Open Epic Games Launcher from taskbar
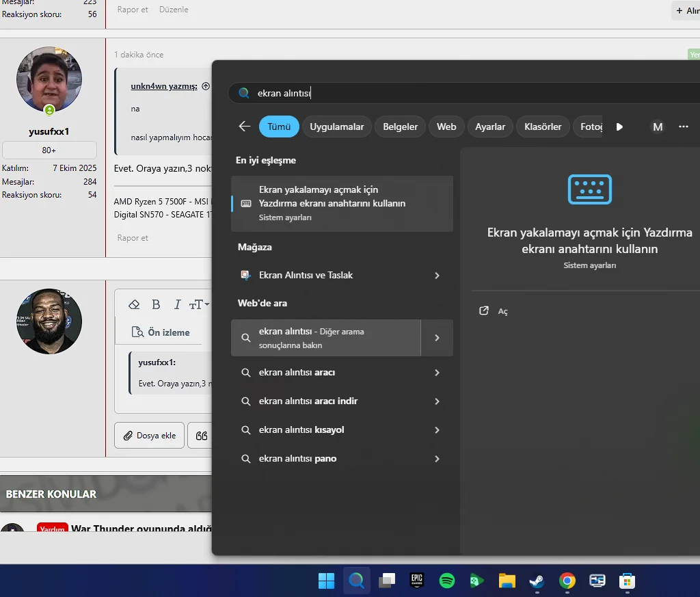This screenshot has width=700, height=597. [x=417, y=581]
